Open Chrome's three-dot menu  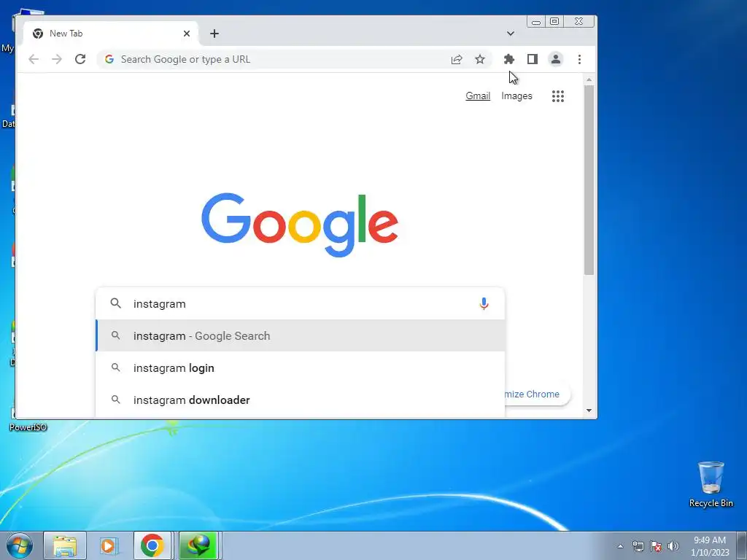point(579,59)
